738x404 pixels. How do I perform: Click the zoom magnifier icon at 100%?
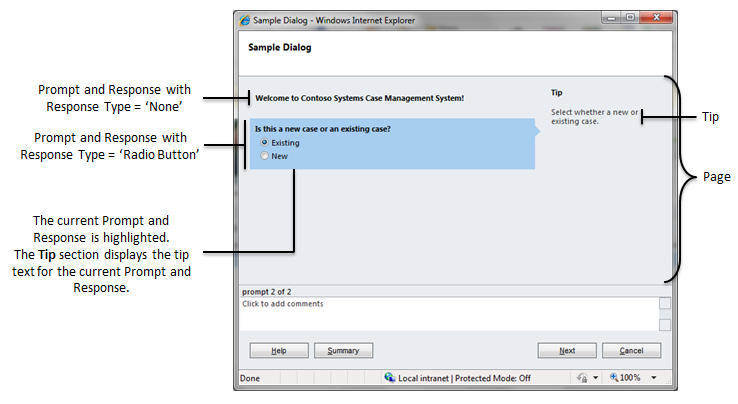614,378
